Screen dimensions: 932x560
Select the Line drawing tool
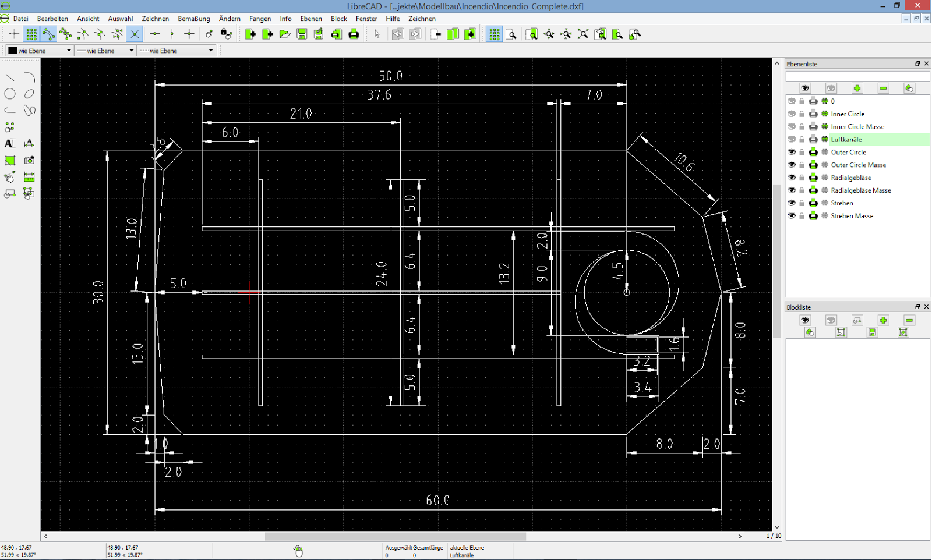pyautogui.click(x=10, y=77)
